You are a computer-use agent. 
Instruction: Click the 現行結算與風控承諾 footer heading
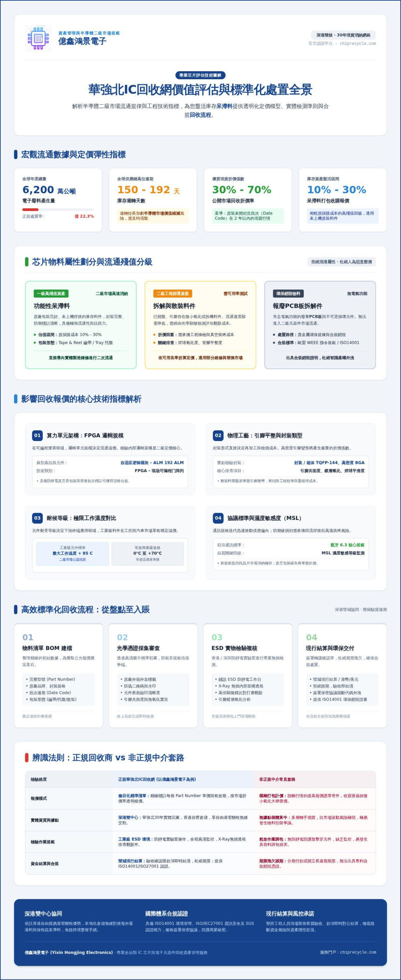(x=290, y=914)
